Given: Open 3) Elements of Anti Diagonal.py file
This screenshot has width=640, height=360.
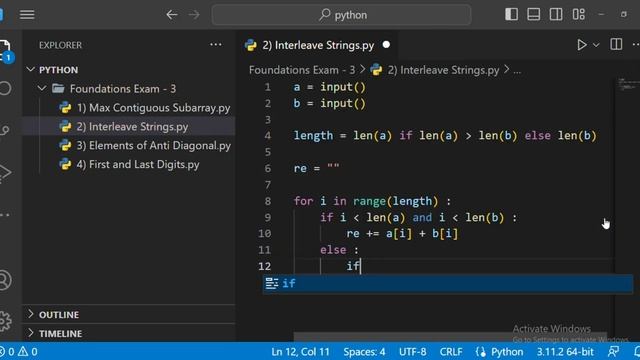Looking at the screenshot, I should (153, 145).
